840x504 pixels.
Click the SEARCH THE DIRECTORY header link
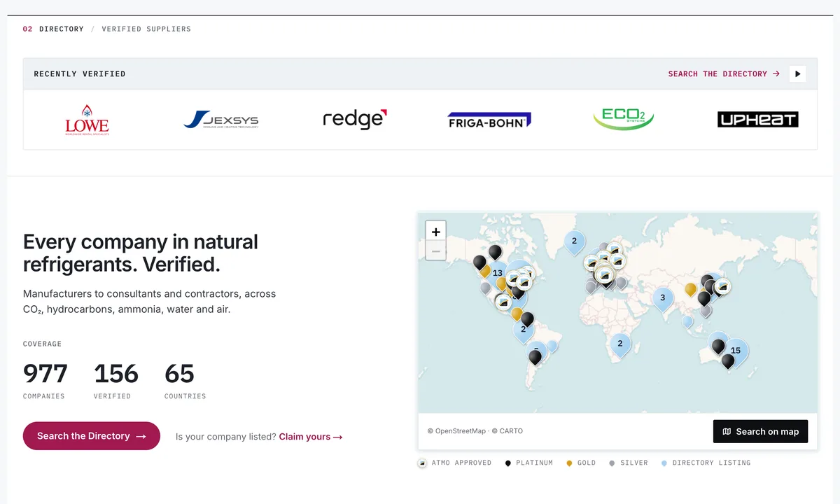[724, 73]
